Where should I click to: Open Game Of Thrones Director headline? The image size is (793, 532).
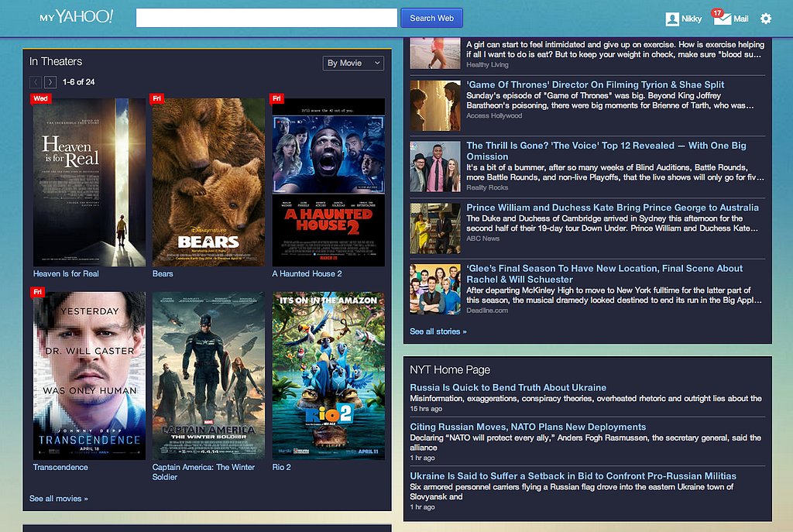tap(596, 84)
